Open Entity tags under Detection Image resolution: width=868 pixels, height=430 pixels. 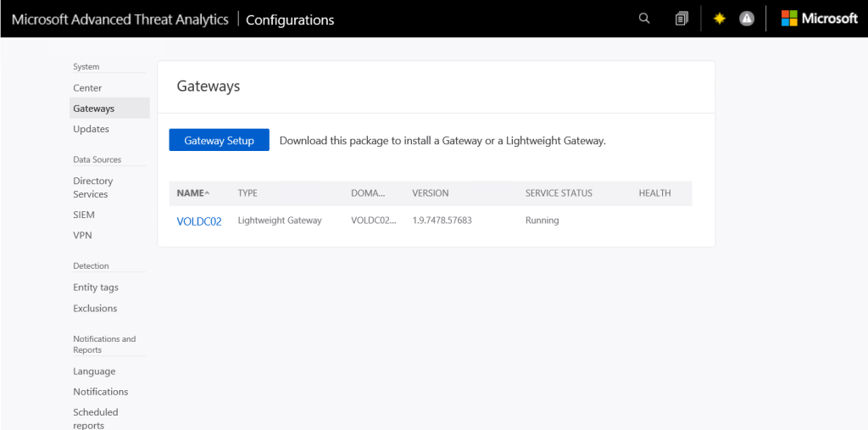click(96, 288)
